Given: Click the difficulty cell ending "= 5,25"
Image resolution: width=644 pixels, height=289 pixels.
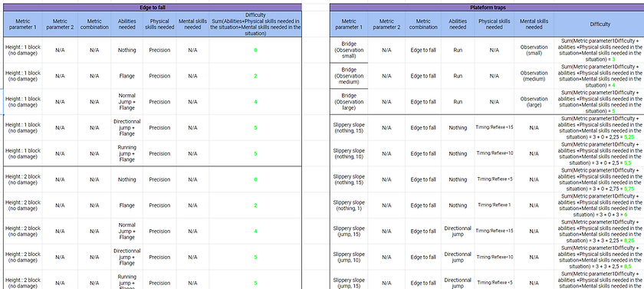Looking at the screenshot, I should pos(600,128).
